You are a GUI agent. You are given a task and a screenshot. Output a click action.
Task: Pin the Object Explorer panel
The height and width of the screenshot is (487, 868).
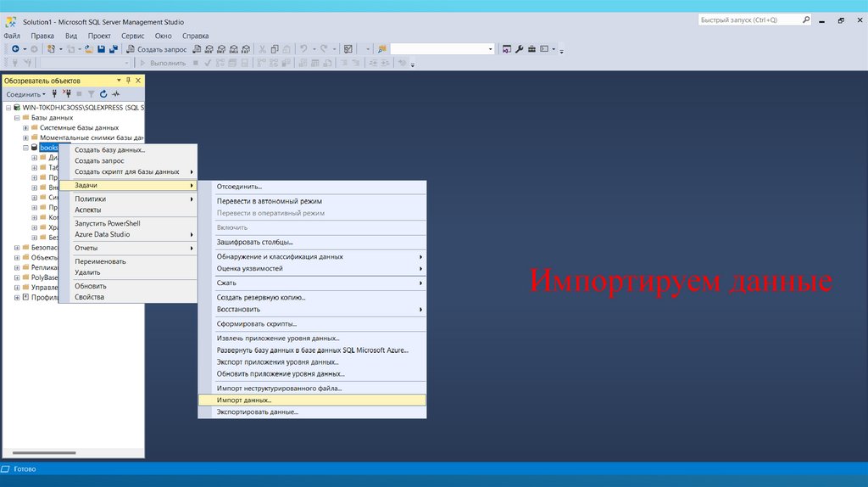[128, 81]
